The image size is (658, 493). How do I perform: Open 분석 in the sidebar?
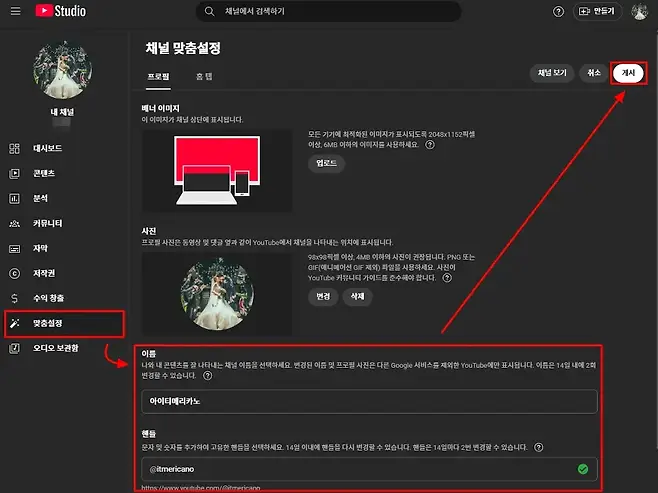pyautogui.click(x=64, y=198)
